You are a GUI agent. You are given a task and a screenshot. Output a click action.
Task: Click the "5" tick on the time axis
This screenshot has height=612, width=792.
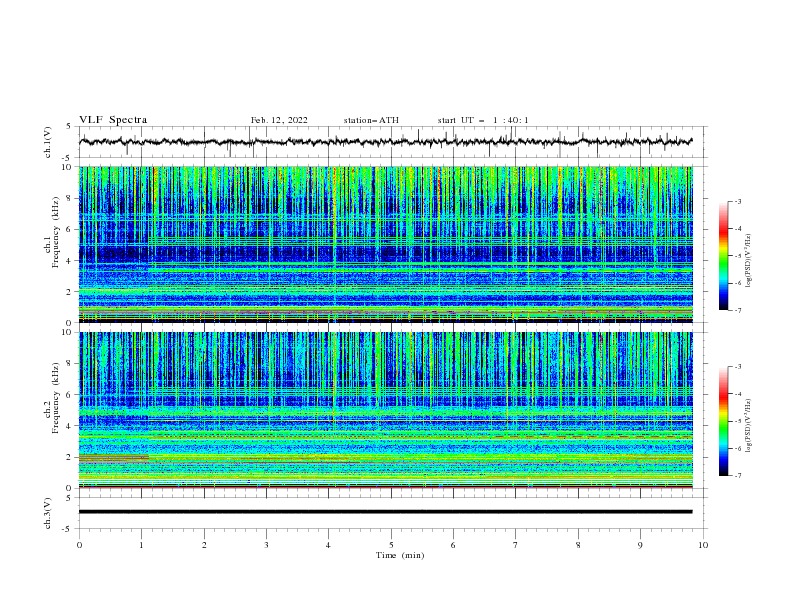click(x=391, y=545)
